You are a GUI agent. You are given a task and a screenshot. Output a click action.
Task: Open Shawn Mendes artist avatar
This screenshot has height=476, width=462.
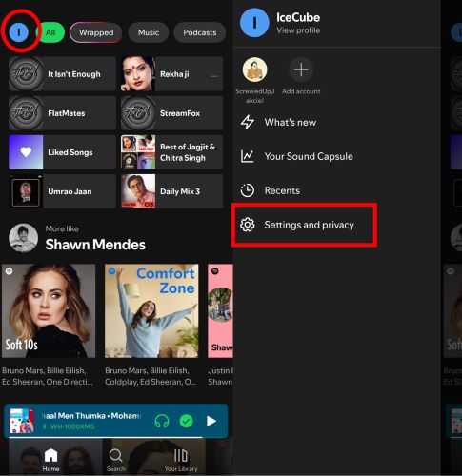[23, 238]
